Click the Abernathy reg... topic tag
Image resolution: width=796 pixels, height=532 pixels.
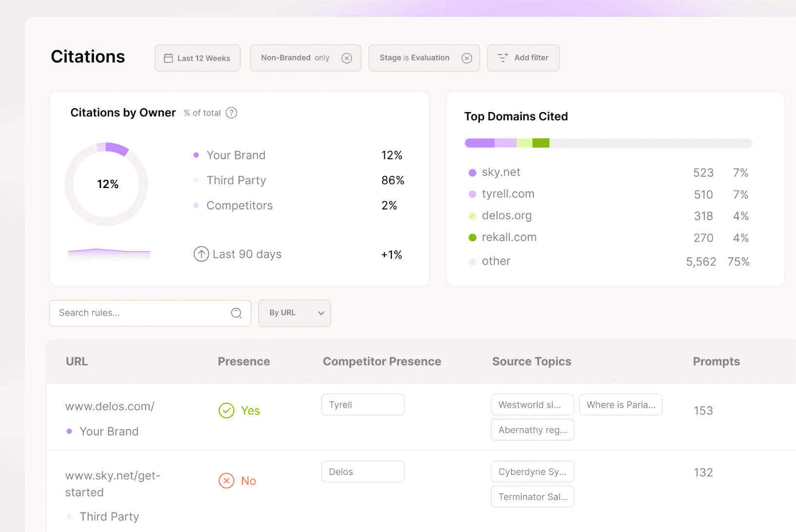point(532,430)
